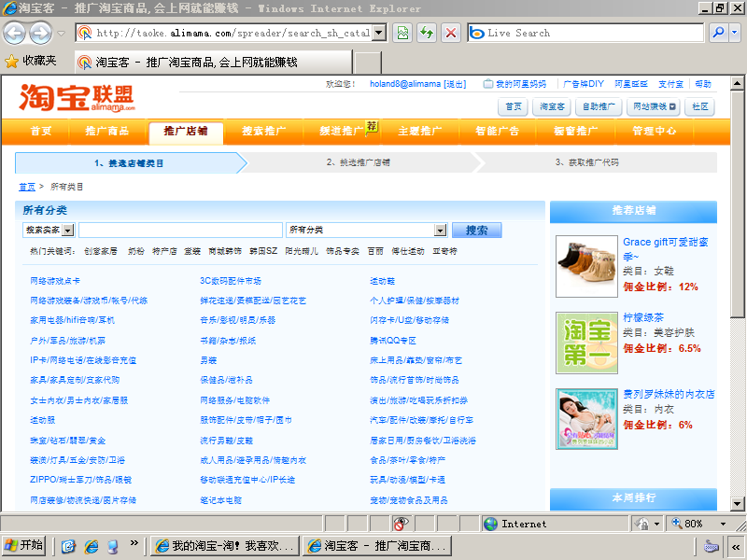Select the 淘宝客 browser tab
The height and width of the screenshot is (560, 747).
(x=213, y=62)
